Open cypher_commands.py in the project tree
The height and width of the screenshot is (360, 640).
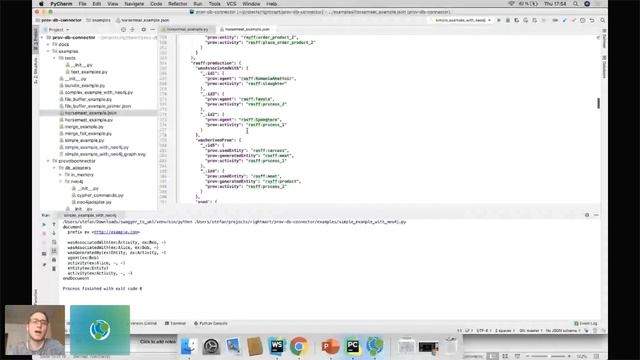tap(100, 195)
